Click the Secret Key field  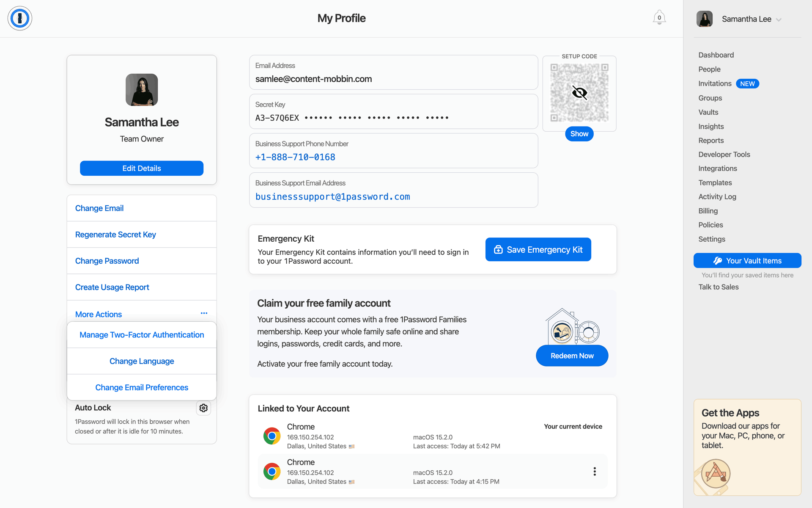pos(393,111)
